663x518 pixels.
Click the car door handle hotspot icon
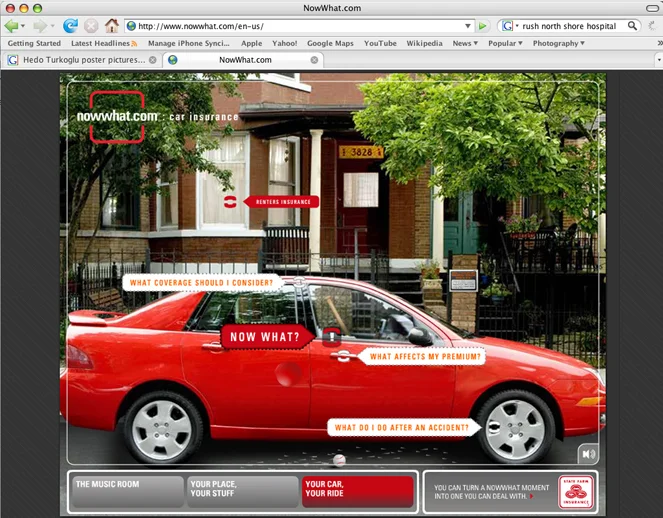click(343, 356)
